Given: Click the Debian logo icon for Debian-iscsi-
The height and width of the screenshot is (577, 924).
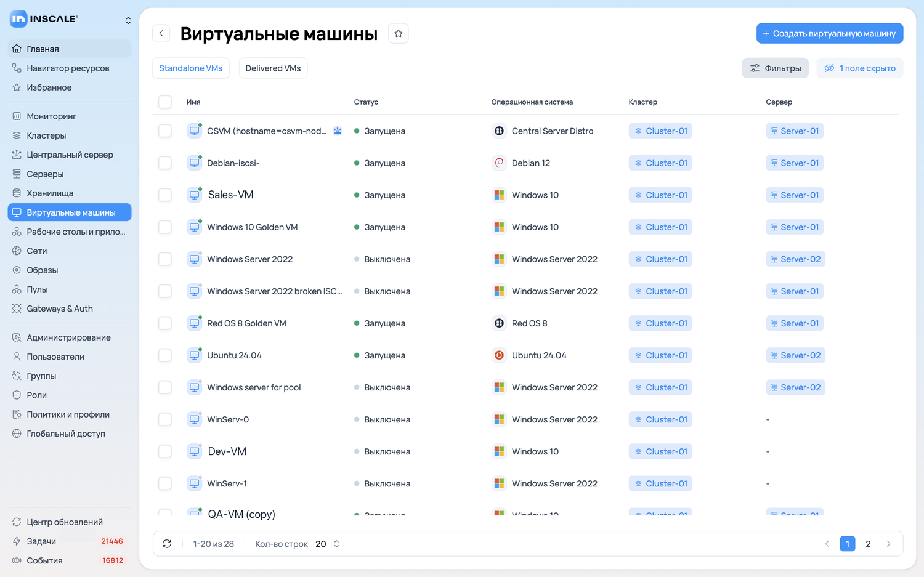Looking at the screenshot, I should [x=499, y=163].
